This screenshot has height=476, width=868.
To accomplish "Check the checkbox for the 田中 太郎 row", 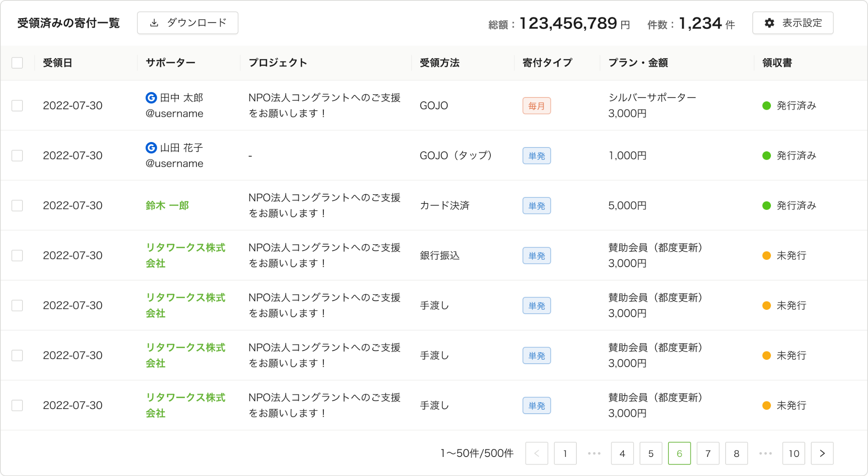I will [x=17, y=106].
